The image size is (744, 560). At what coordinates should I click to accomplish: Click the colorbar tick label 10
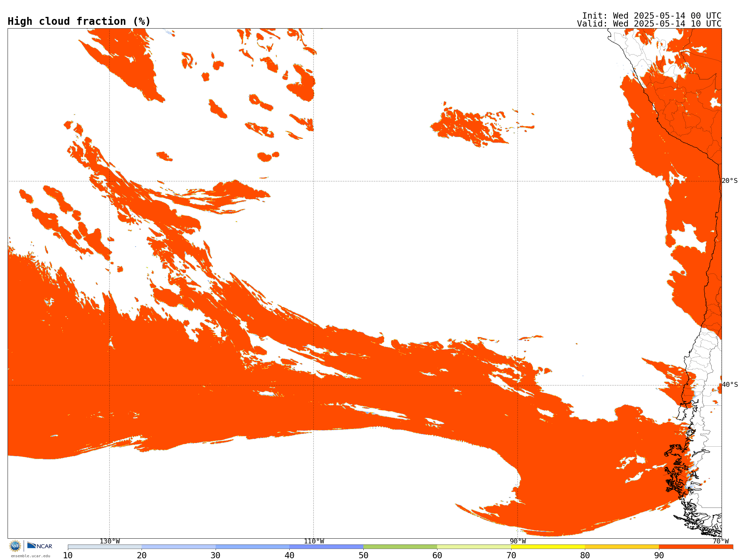[x=68, y=556]
